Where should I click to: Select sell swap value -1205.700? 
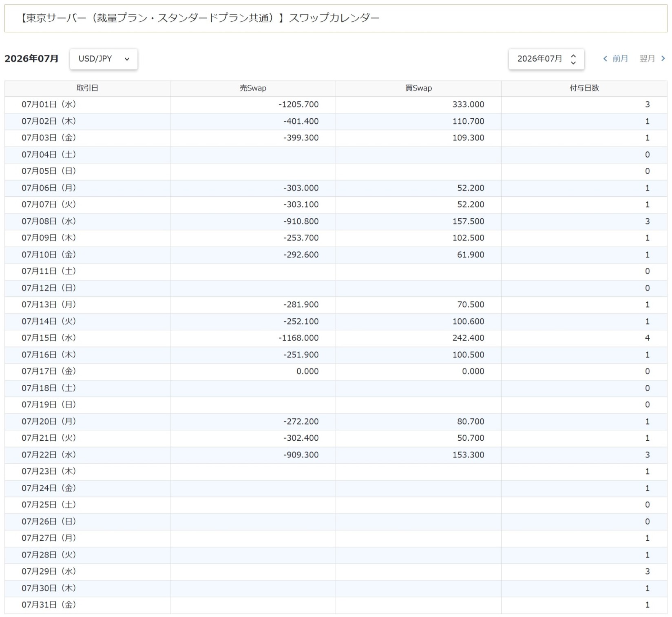pos(298,104)
